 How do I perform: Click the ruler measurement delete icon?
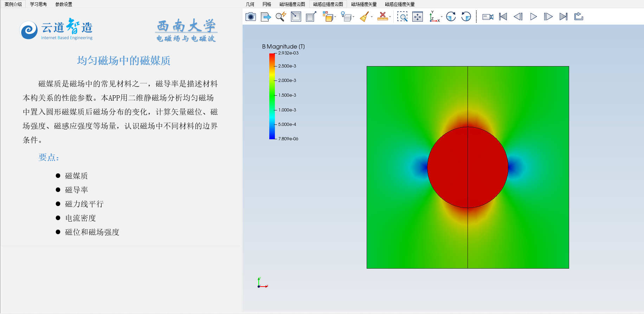tap(382, 17)
